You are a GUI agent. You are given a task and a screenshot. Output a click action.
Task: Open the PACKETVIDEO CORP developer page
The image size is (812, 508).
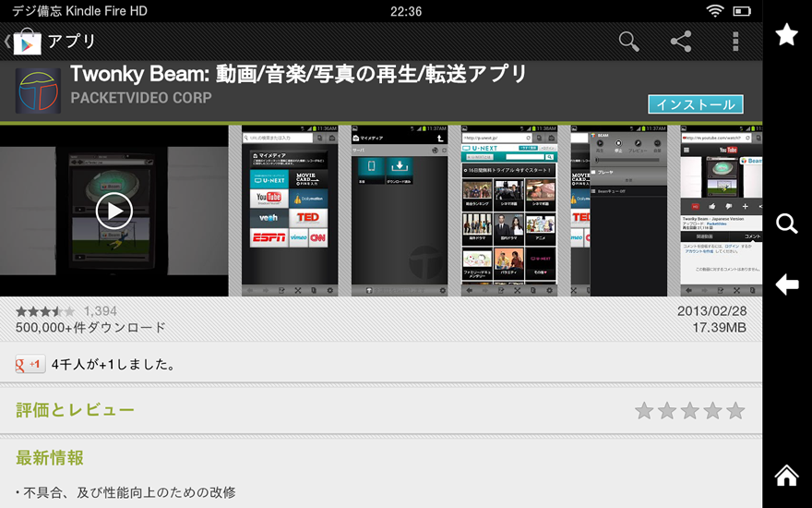point(141,98)
